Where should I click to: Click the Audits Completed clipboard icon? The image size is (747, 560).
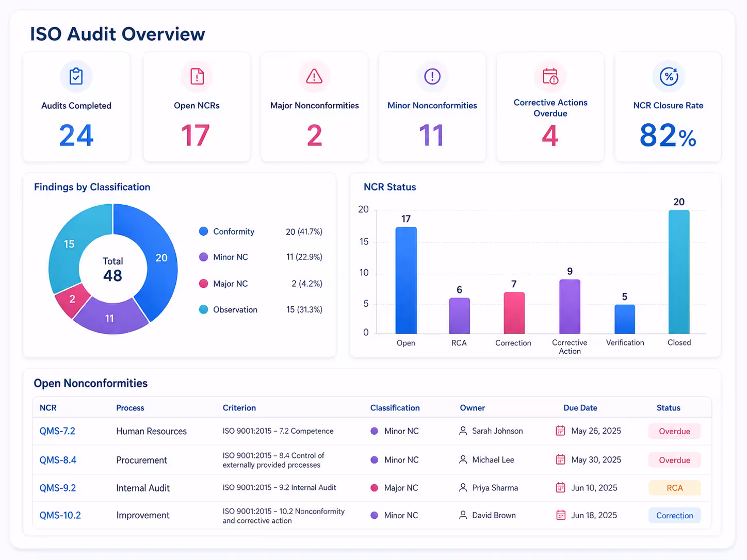tap(76, 76)
